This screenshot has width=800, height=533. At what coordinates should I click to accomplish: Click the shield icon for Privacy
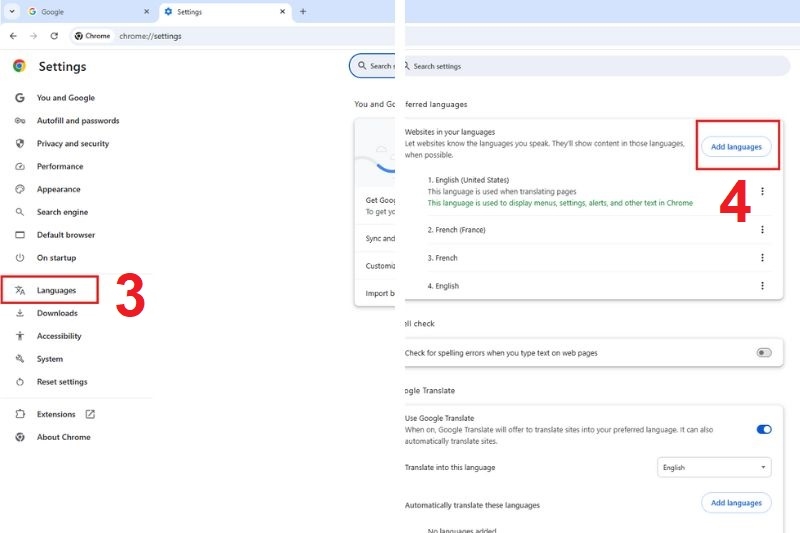(x=20, y=143)
